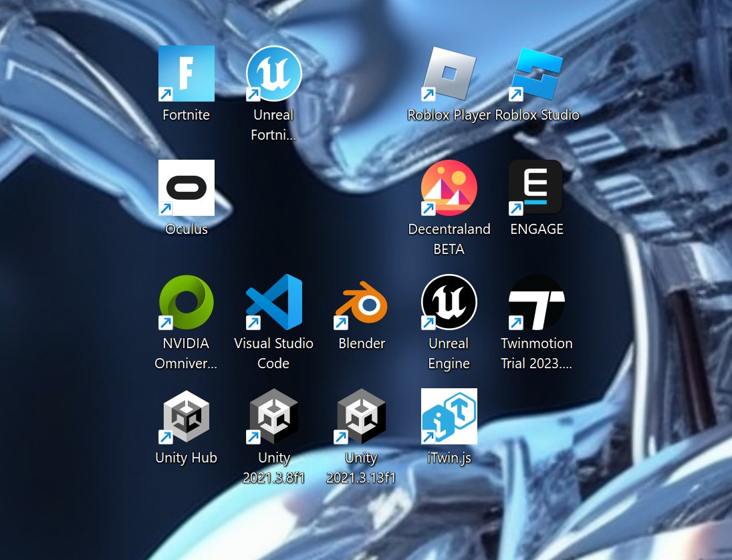Open the Decentraland BETA icon
Image resolution: width=732 pixels, height=560 pixels.
tap(449, 188)
